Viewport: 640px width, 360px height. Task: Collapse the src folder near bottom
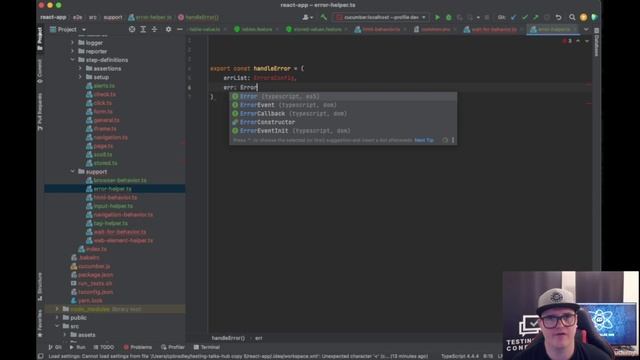point(57,326)
